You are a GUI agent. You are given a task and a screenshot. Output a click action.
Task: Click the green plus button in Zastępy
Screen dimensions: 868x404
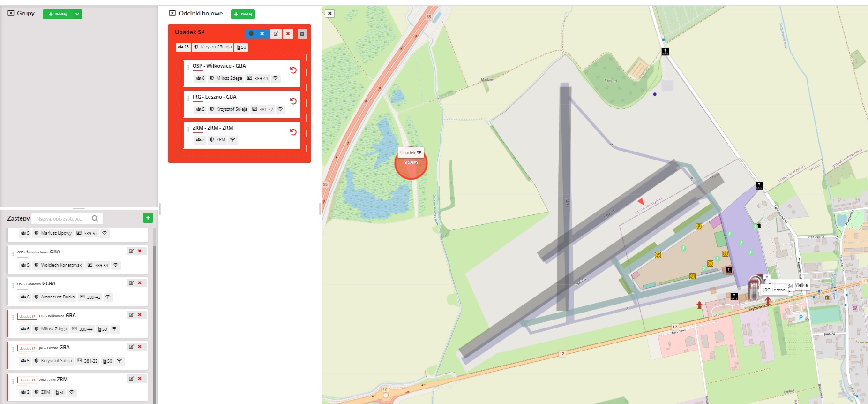[148, 218]
